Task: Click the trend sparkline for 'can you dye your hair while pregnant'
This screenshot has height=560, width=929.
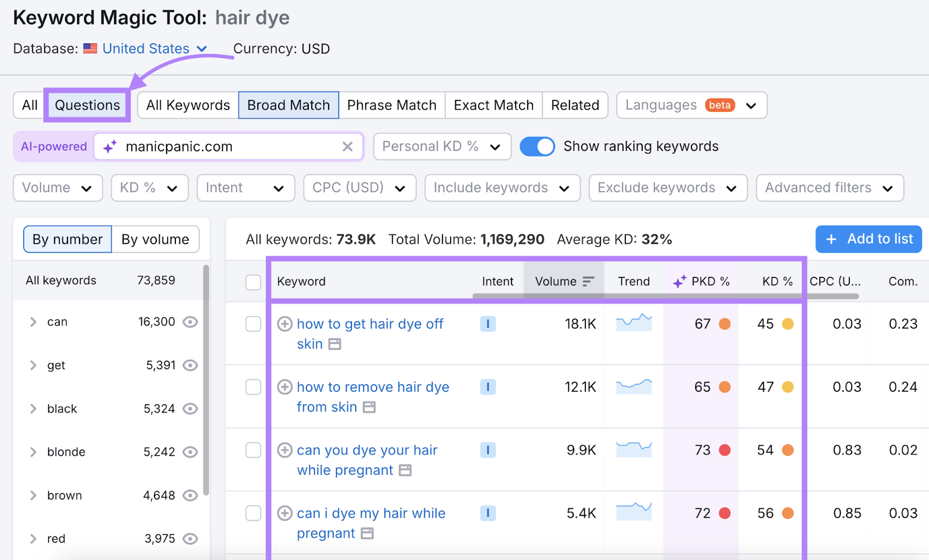Action: (633, 449)
